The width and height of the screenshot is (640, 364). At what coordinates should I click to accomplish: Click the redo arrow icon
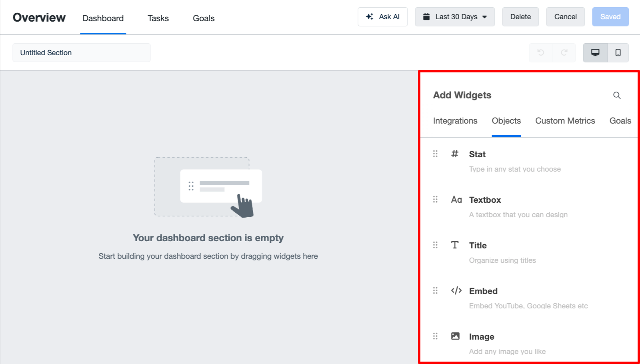564,52
